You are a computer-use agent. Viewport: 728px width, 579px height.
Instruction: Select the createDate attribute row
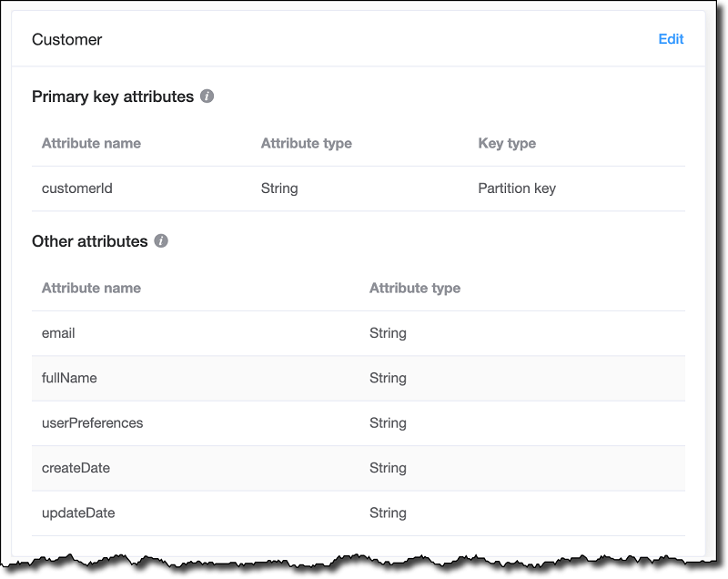[76, 468]
